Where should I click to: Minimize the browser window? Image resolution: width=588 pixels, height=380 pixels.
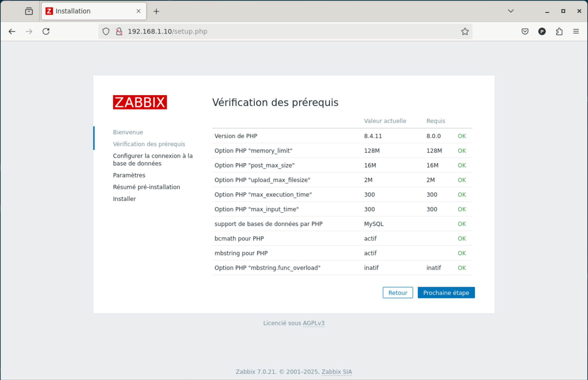547,11
